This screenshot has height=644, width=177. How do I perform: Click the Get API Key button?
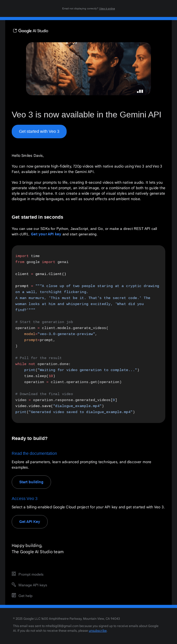[x=29, y=521]
